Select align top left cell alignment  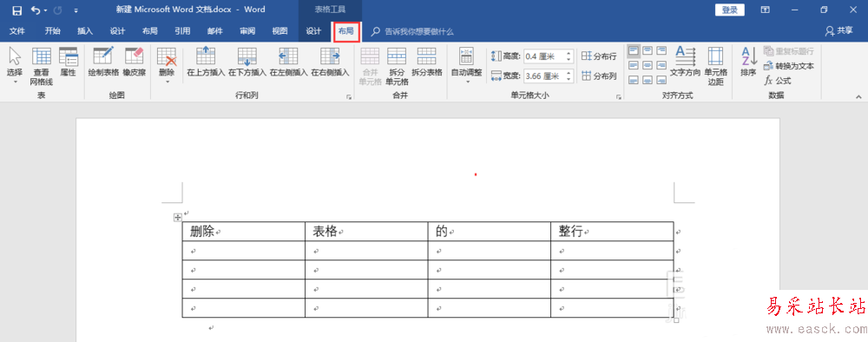[x=634, y=51]
